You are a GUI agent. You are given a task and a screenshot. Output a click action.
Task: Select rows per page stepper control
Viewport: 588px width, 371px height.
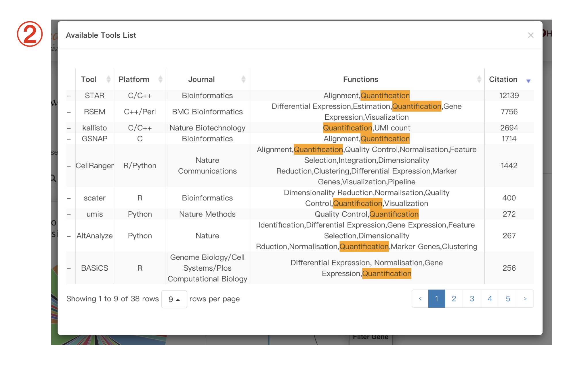point(174,299)
